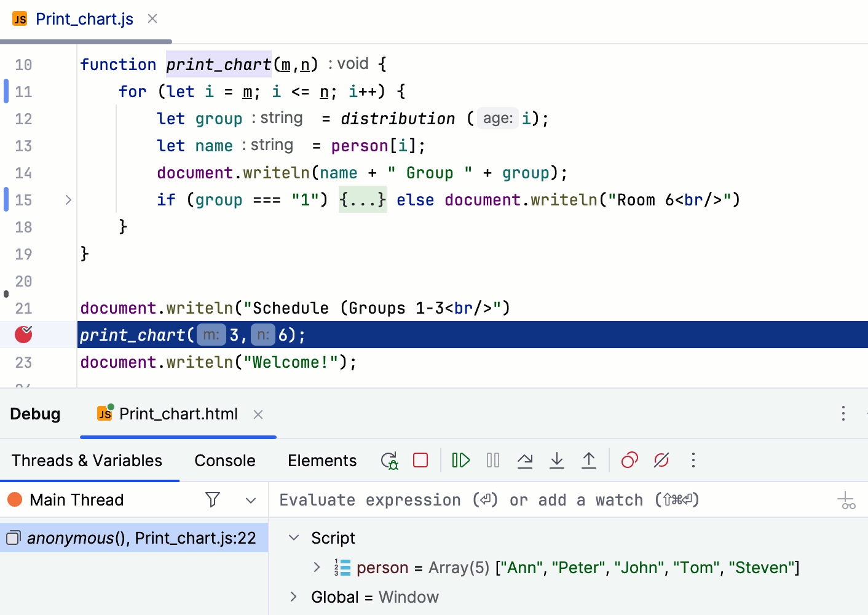Screen dimensions: 868x615
Task: Switch to the Console tab
Action: pos(224,460)
